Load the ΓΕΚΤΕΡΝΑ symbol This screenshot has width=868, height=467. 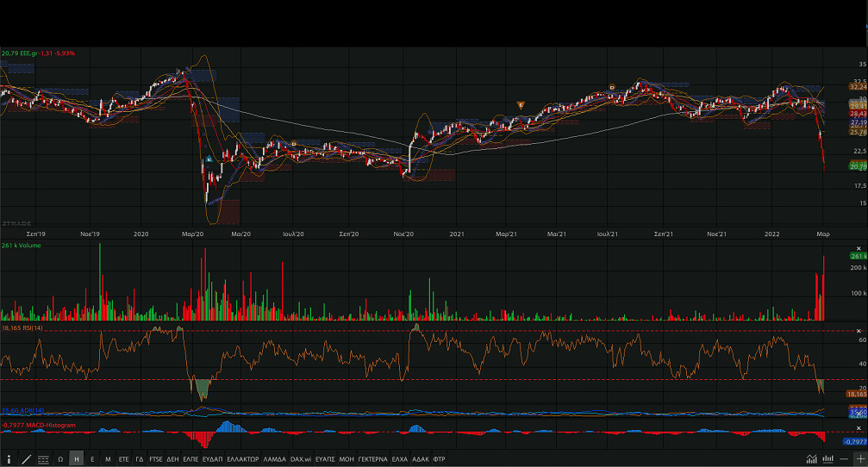pos(373,459)
